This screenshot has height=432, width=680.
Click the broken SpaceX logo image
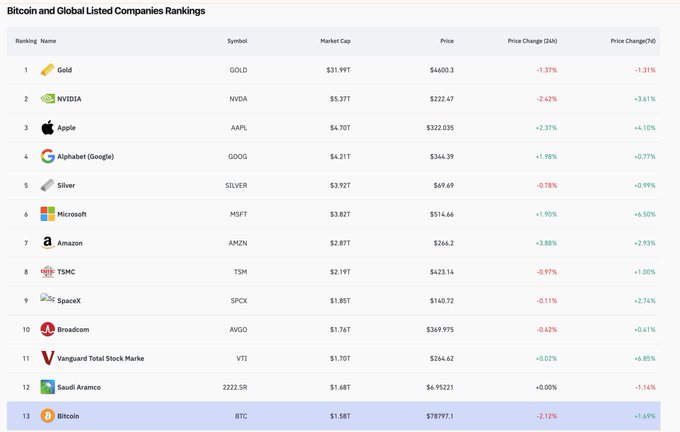pos(48,298)
